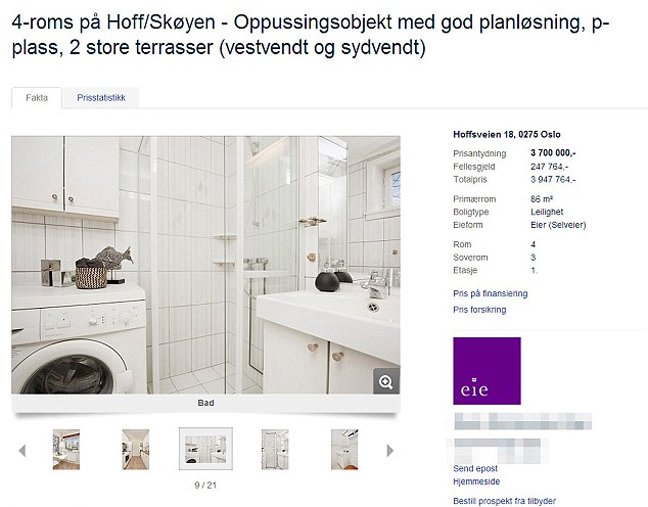Click the Send epost link
Screen dimensions: 648x507
(x=475, y=468)
